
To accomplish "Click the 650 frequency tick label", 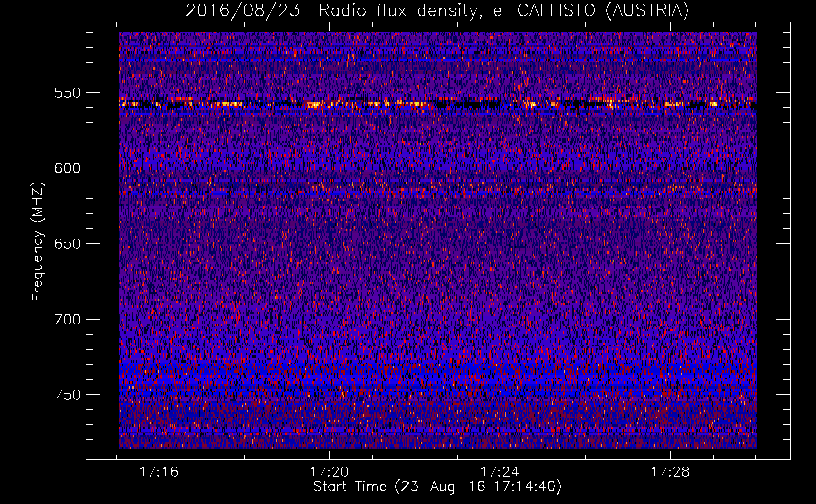I will (68, 244).
